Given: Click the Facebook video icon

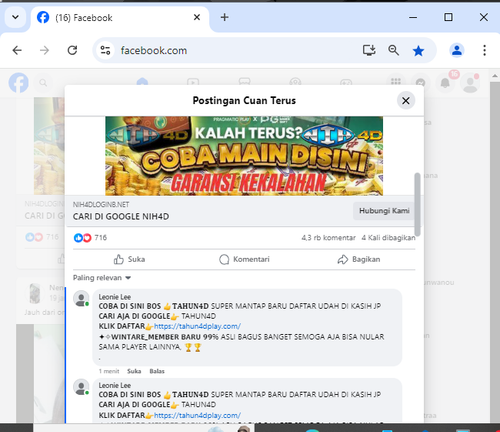Looking at the screenshot, I should [193, 82].
